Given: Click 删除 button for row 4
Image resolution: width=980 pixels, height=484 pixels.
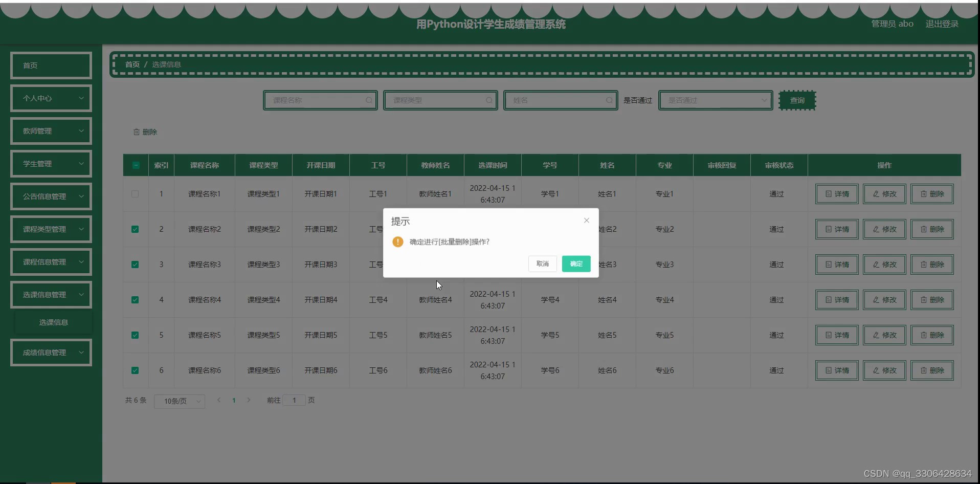Looking at the screenshot, I should (x=932, y=300).
